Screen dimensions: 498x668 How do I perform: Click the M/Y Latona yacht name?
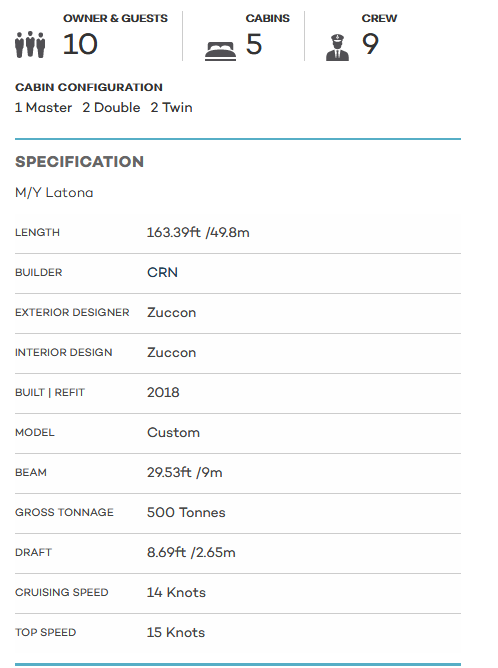[x=54, y=193]
